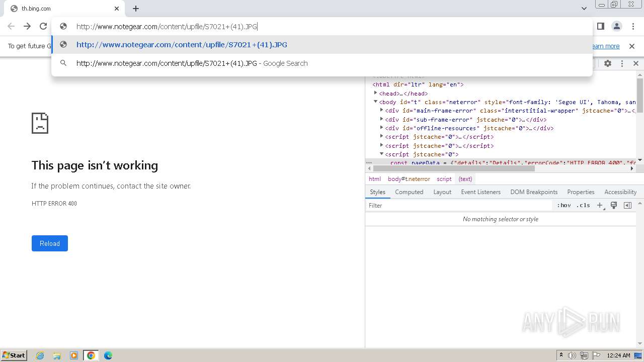Click the horizontal scrollbar right arrow
The width and height of the screenshot is (644, 362).
tap(632, 169)
